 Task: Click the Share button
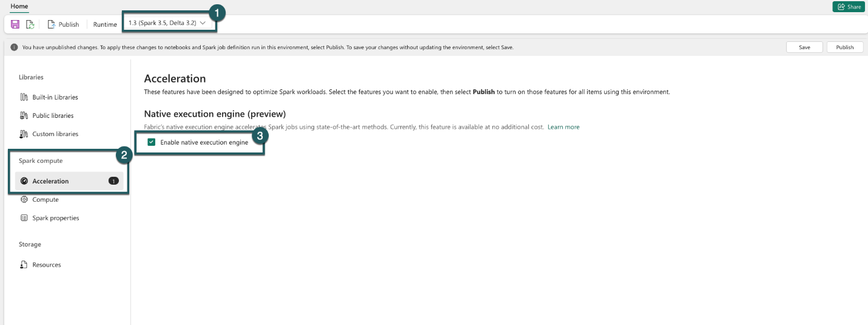[849, 7]
